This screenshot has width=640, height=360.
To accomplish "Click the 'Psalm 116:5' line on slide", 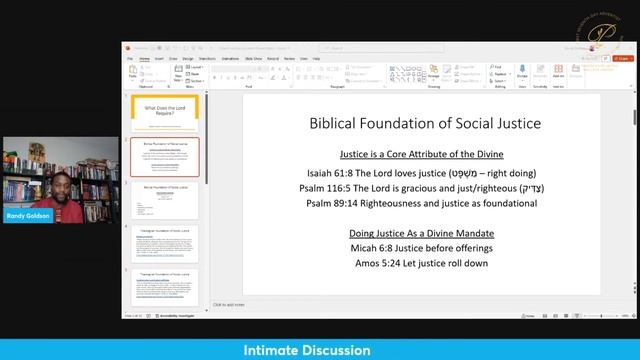I will [422, 189].
